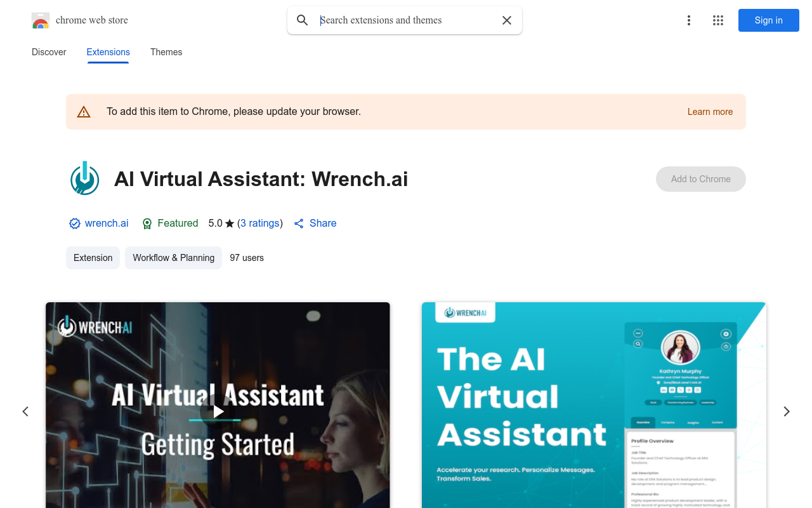Open the Workflow & Planning category chip

coord(173,258)
